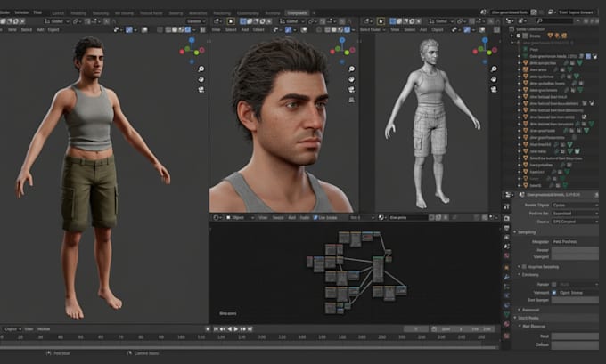606x364 pixels.
Task: Collapse the Sampling panel arrow
Action: [515, 232]
